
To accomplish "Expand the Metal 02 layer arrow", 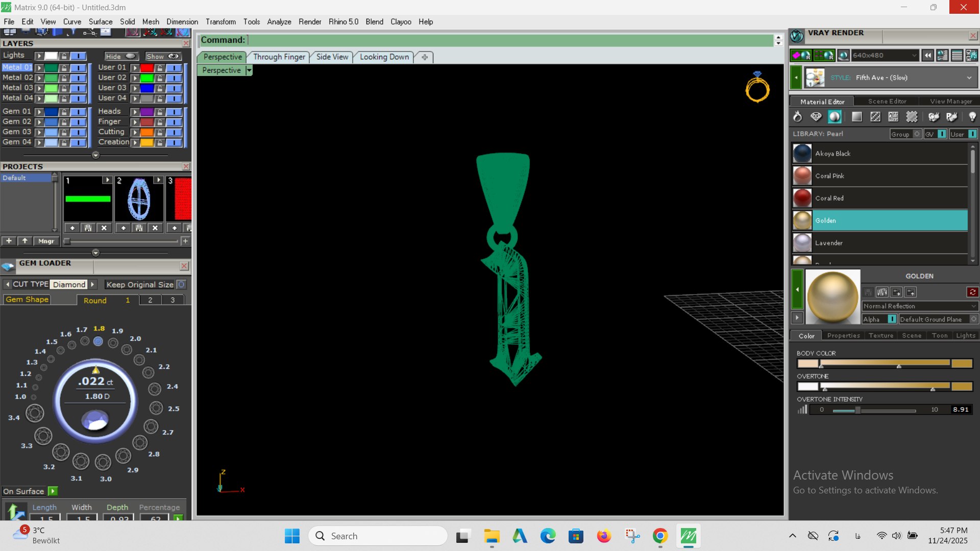I will coord(39,78).
